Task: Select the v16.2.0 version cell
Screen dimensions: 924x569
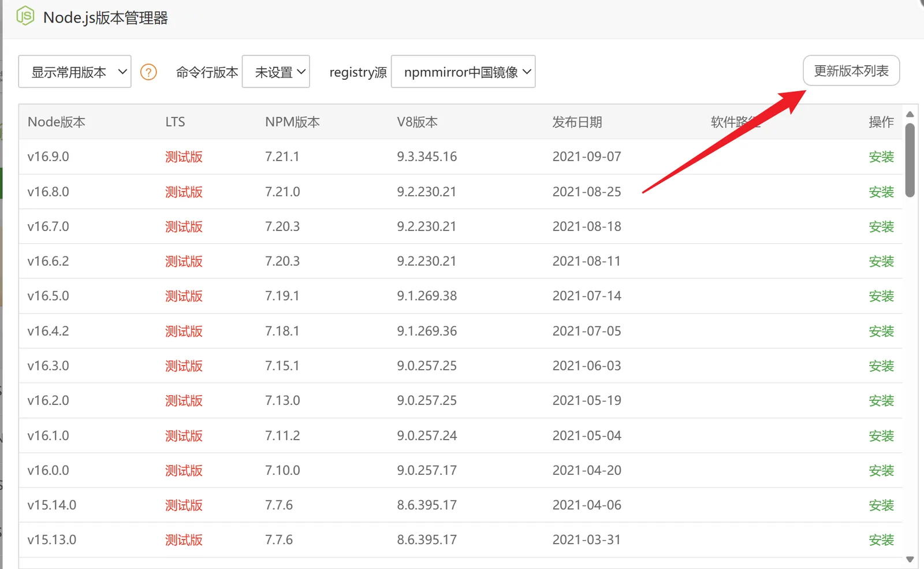Action: point(48,400)
